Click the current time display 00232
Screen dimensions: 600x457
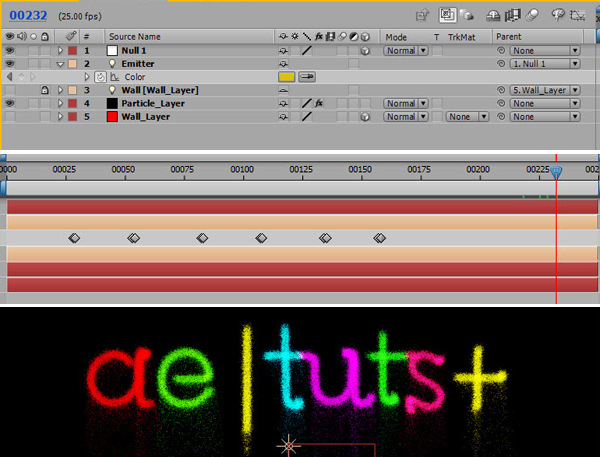pyautogui.click(x=28, y=16)
